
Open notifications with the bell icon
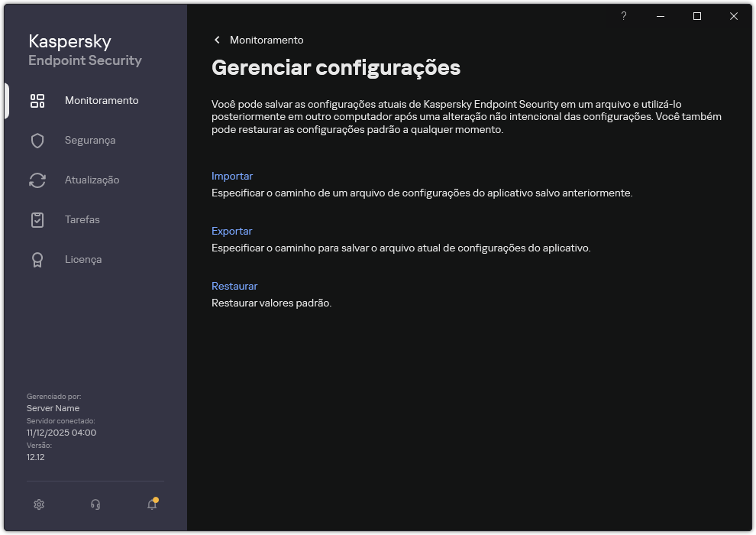click(150, 506)
